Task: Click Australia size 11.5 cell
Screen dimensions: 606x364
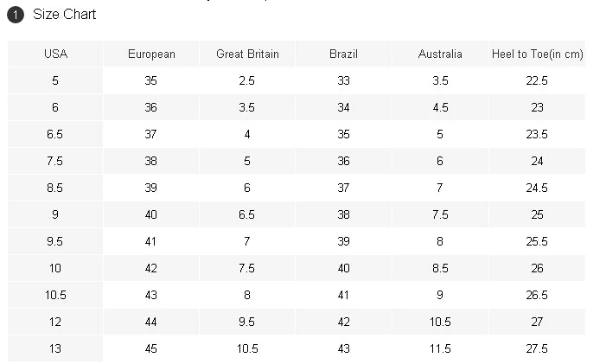Action: (440, 348)
